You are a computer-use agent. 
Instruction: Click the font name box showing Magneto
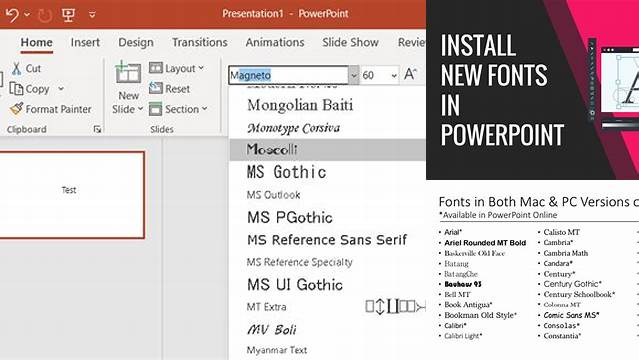289,75
